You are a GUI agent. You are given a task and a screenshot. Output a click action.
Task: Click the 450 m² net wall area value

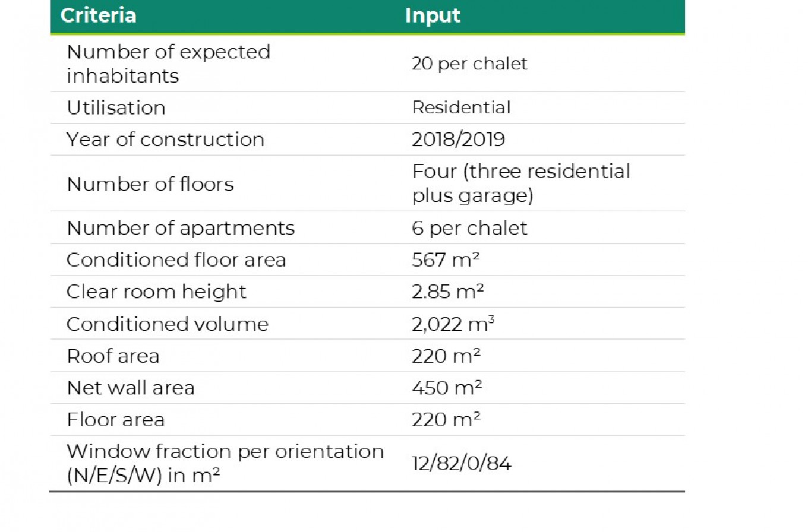tap(447, 388)
